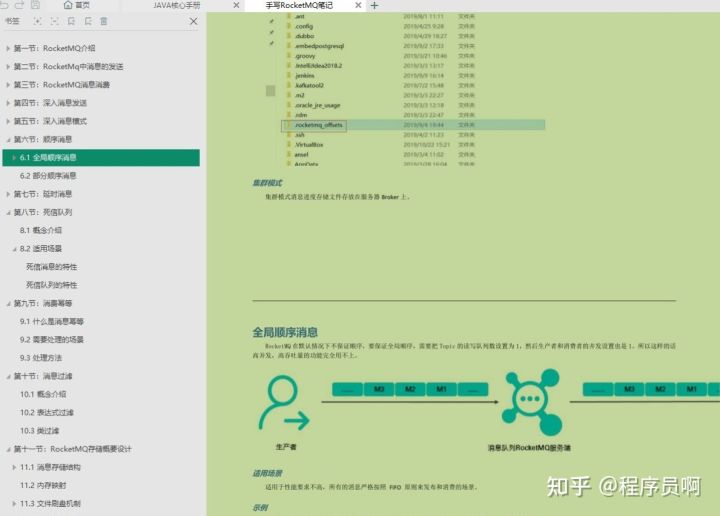Open bookmark 第五节：深入消息模式

click(50, 121)
